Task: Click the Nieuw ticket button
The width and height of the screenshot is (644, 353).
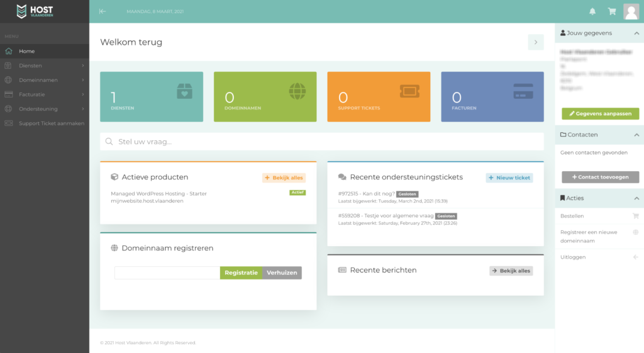Action: (509, 178)
